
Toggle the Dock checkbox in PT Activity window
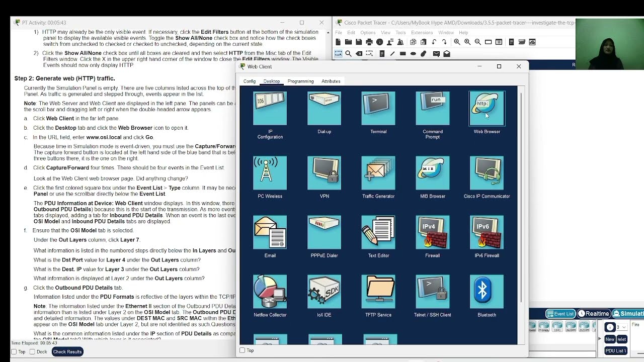(32, 352)
